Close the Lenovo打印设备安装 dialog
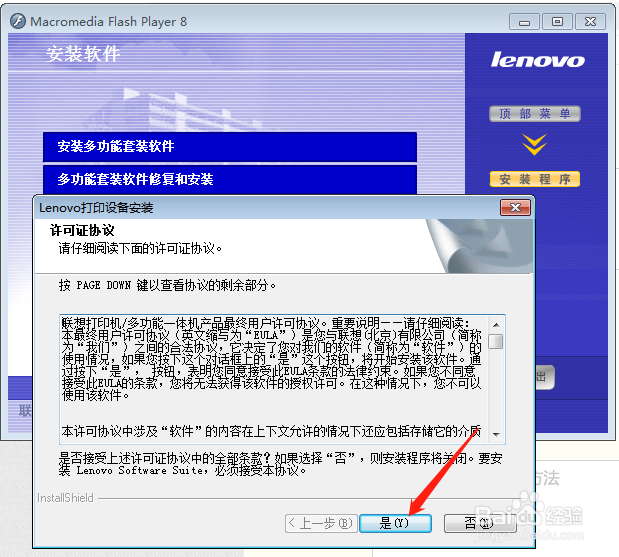The height and width of the screenshot is (557, 619). (515, 208)
